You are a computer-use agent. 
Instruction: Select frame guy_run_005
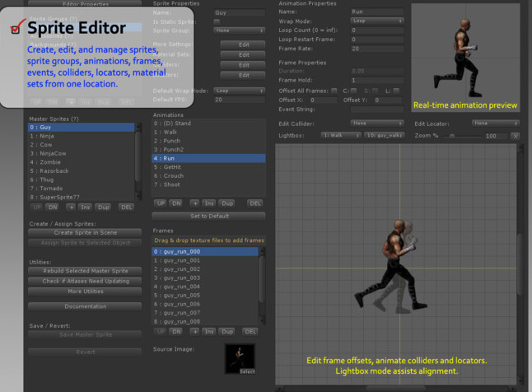coord(205,296)
